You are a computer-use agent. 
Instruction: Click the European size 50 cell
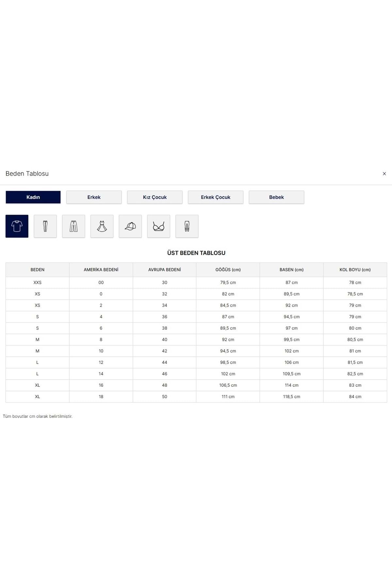pos(165,397)
